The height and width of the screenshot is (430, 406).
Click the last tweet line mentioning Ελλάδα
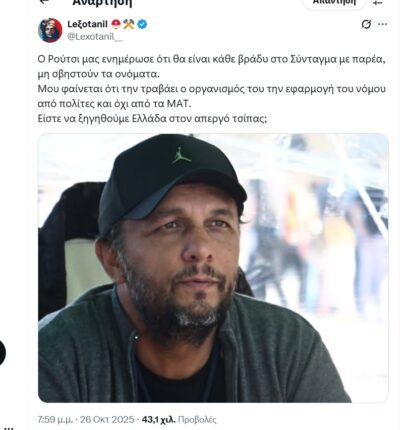click(152, 119)
